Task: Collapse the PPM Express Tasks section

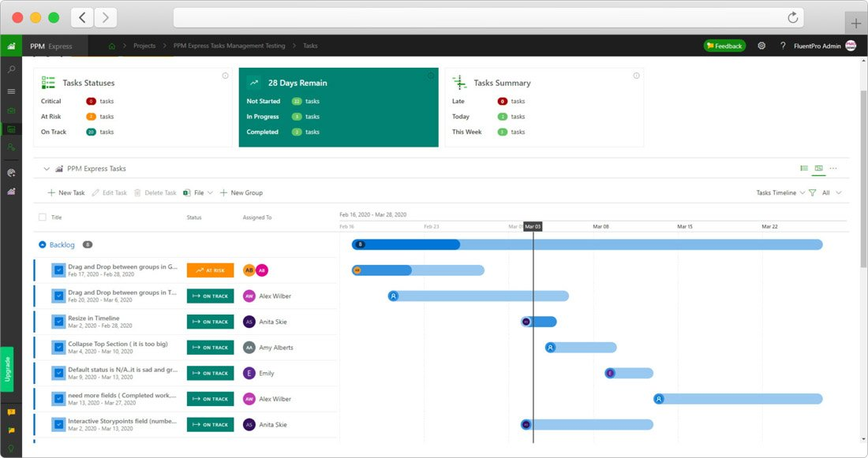Action: [47, 169]
